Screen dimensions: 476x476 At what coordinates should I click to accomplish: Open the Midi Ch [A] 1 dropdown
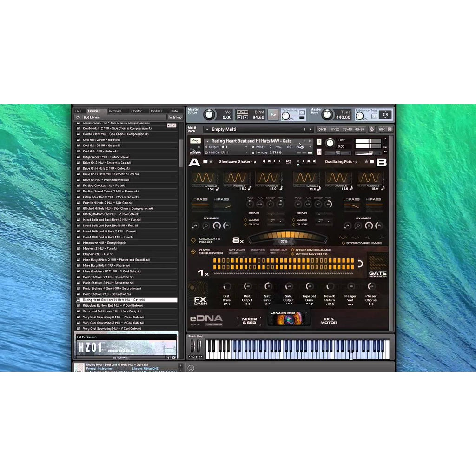[247, 153]
